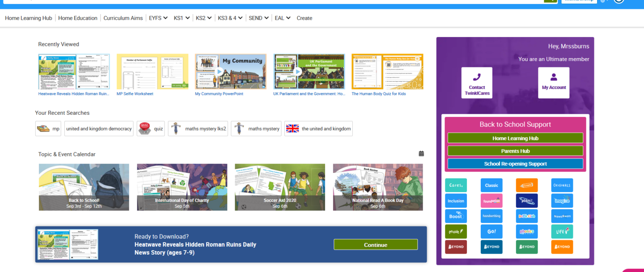
Task: Open the National Read A Book Day card
Action: pyautogui.click(x=378, y=187)
